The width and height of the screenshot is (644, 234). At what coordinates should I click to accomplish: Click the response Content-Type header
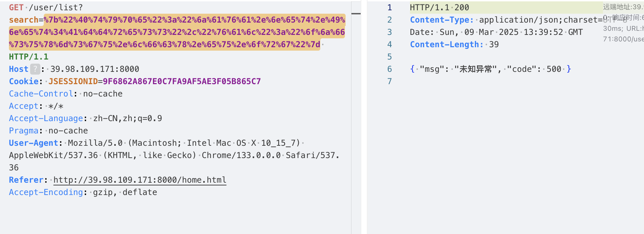click(x=442, y=20)
